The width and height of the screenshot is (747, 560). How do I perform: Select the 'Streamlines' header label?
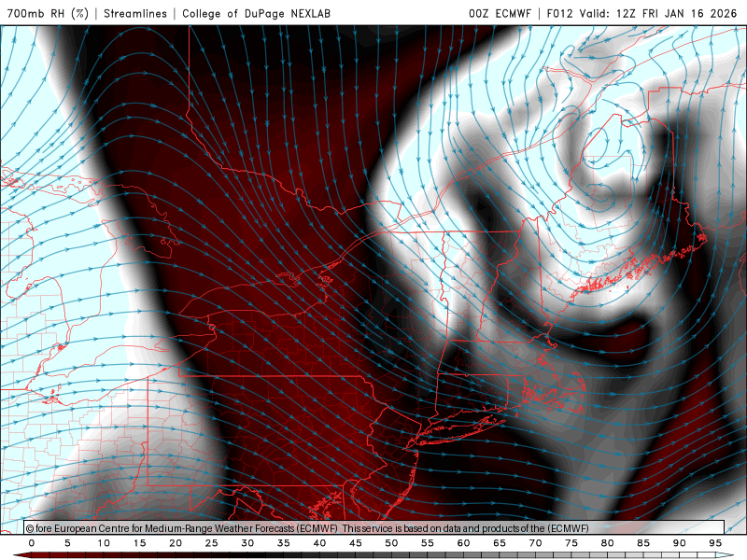tap(135, 13)
